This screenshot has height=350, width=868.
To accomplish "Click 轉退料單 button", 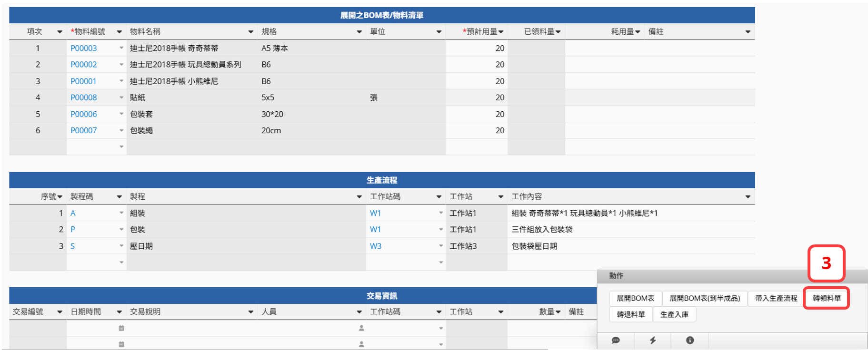I will tap(631, 314).
